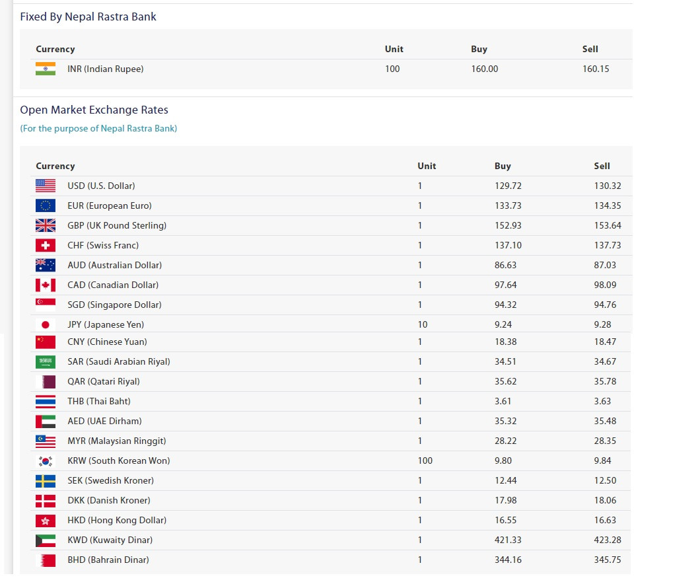The image size is (700, 588).
Task: Select the CHF (Swiss Franc) currency name
Action: click(x=103, y=246)
